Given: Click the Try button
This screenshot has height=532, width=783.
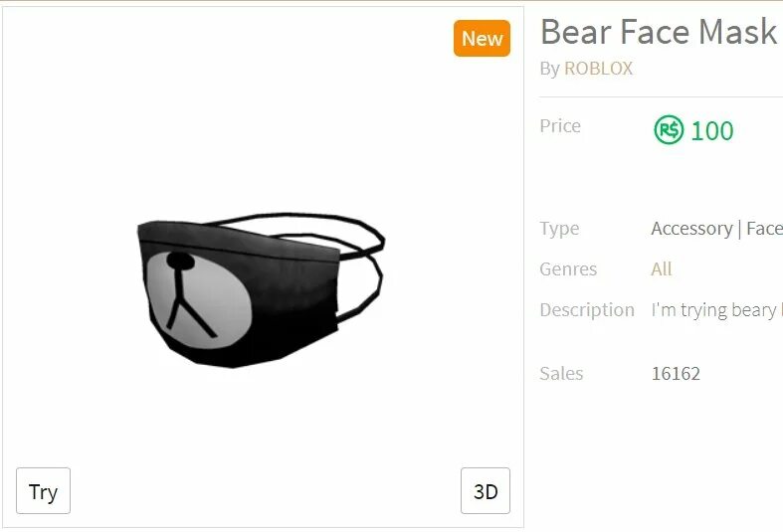Looking at the screenshot, I should pyautogui.click(x=44, y=490).
